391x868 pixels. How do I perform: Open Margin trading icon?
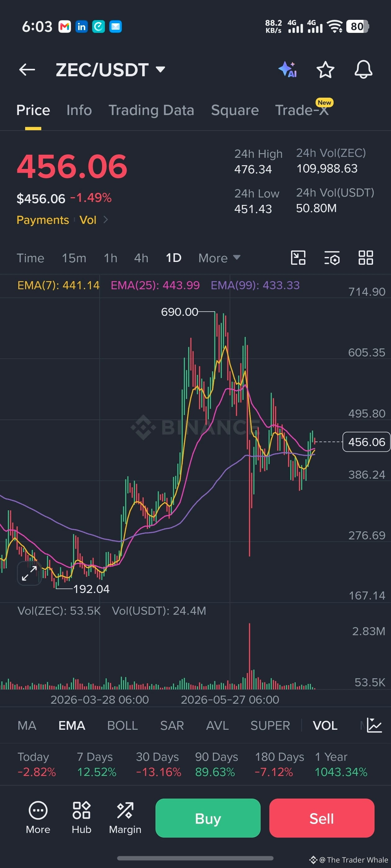coord(125,817)
